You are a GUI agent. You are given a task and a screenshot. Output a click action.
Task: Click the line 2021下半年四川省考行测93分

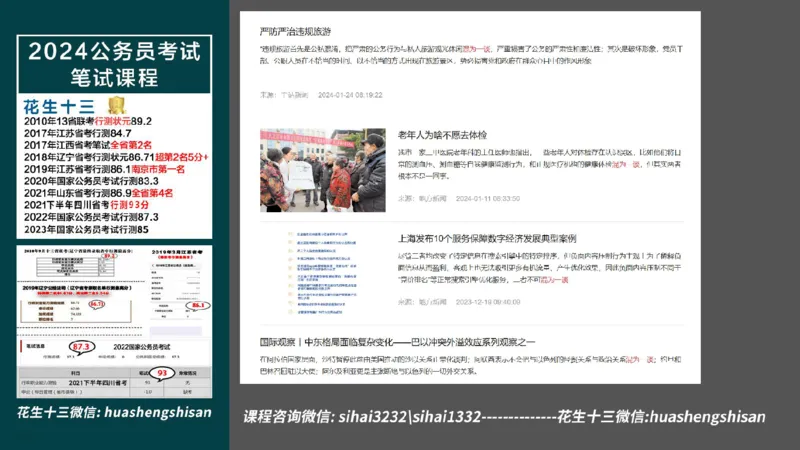86,205
